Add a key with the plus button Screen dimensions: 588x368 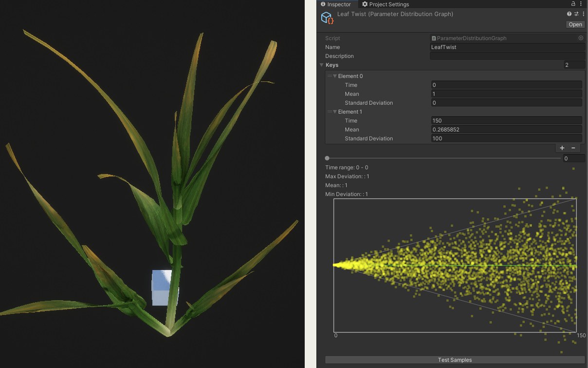[x=562, y=148]
